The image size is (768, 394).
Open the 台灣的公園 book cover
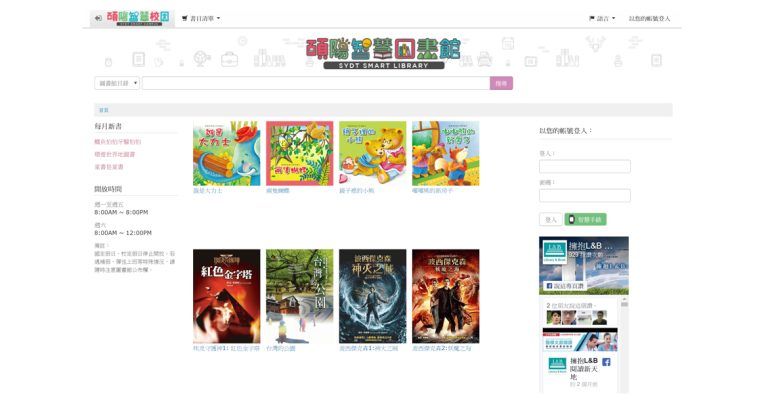click(300, 296)
